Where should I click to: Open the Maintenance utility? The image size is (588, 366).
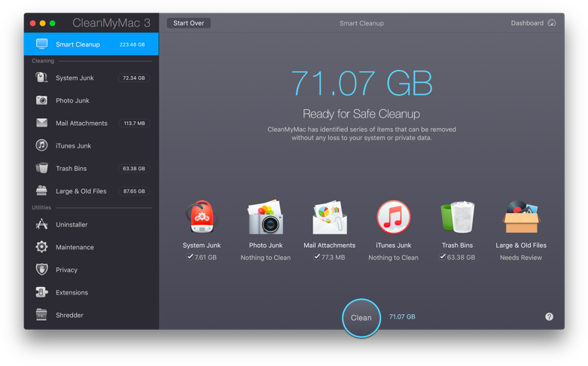91,247
